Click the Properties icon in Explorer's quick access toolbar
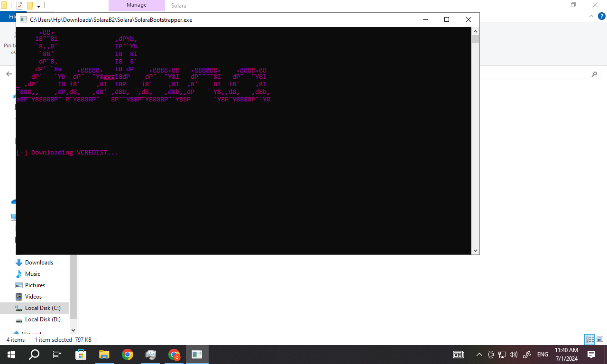Screen dimensions: 607x364 pos(19,6)
